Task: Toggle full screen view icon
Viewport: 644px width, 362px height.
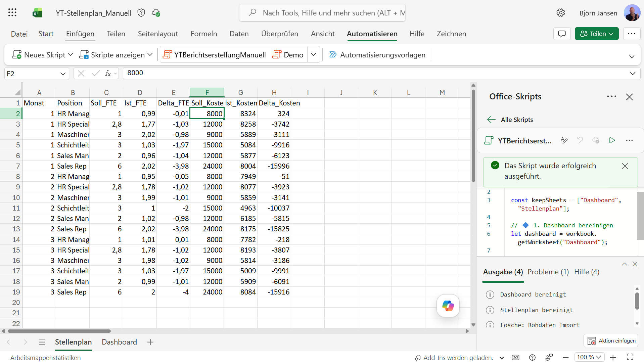Action: tap(630, 357)
